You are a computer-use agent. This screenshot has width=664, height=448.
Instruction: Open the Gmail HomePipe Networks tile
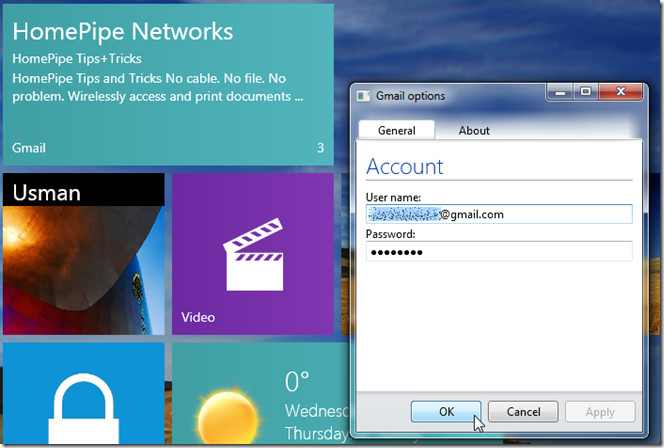click(x=168, y=85)
